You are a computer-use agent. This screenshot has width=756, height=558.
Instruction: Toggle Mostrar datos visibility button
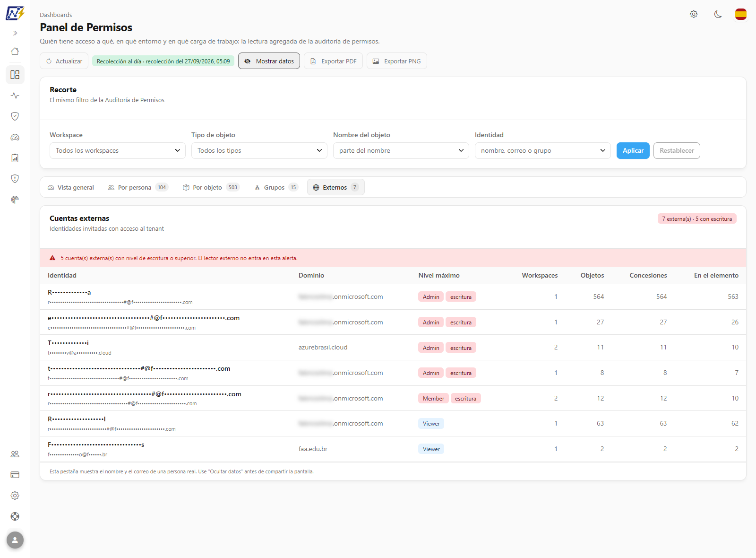coord(269,61)
